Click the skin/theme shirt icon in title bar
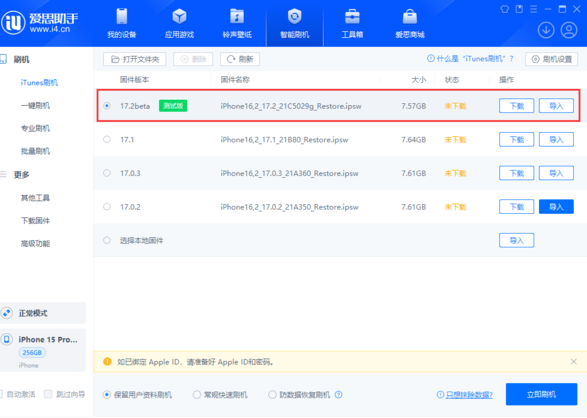The image size is (587, 418). [x=505, y=9]
